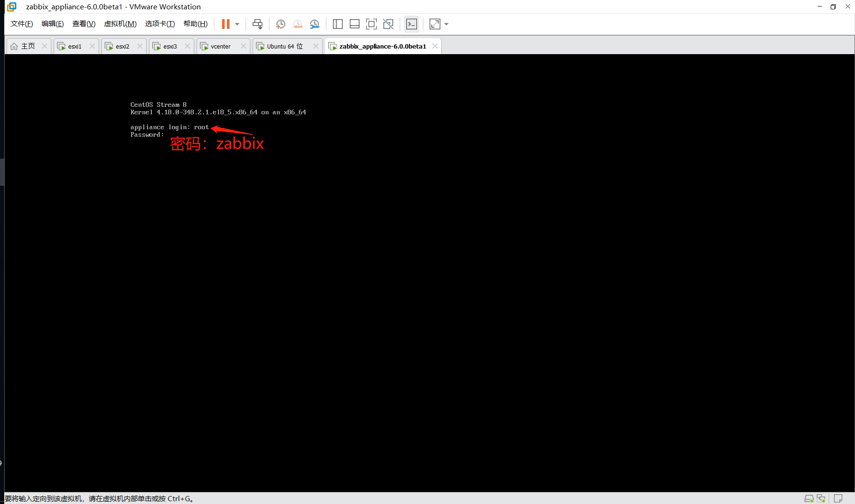Viewport: 855px width, 504px height.
Task: Close the esxi3 tab
Action: [x=187, y=46]
